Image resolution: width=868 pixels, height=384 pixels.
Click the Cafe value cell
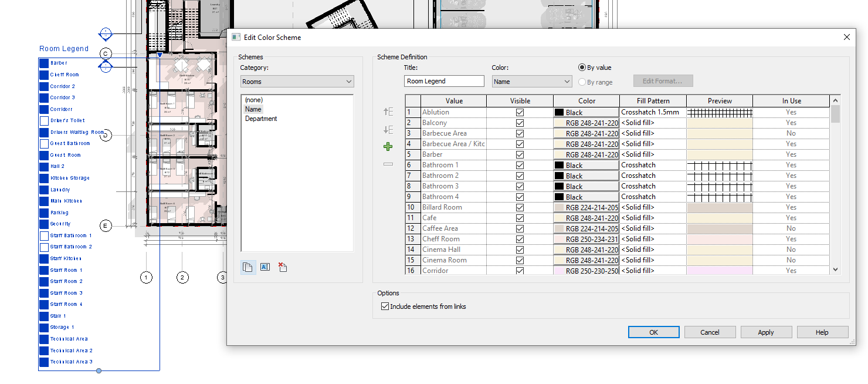coord(454,218)
